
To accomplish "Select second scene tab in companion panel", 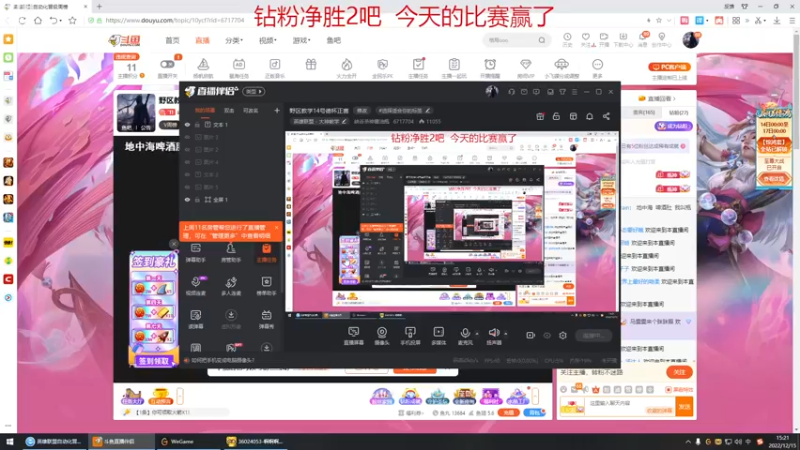I will 229,110.
